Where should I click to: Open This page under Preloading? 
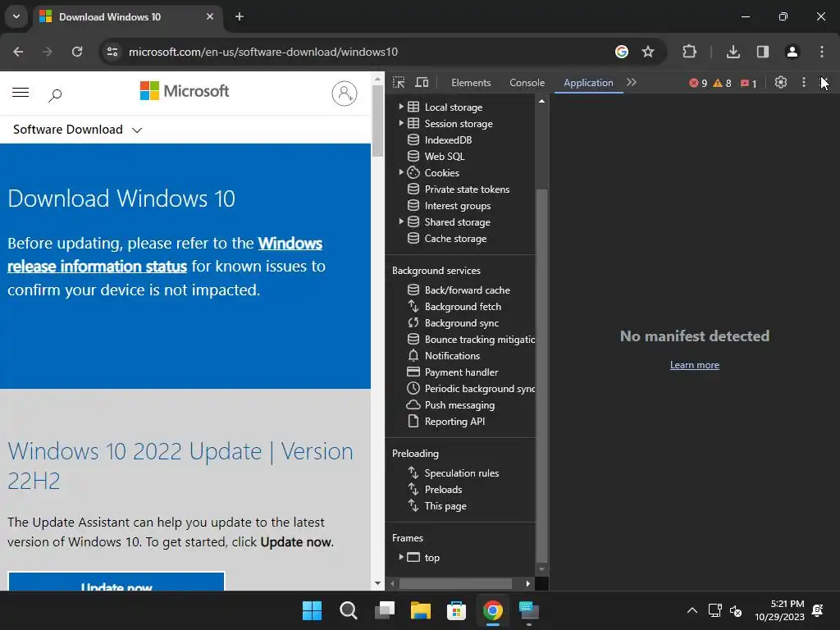tap(445, 505)
